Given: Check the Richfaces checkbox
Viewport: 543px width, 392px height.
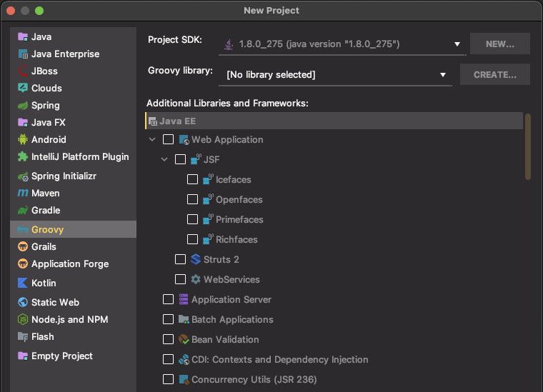Looking at the screenshot, I should pos(192,239).
